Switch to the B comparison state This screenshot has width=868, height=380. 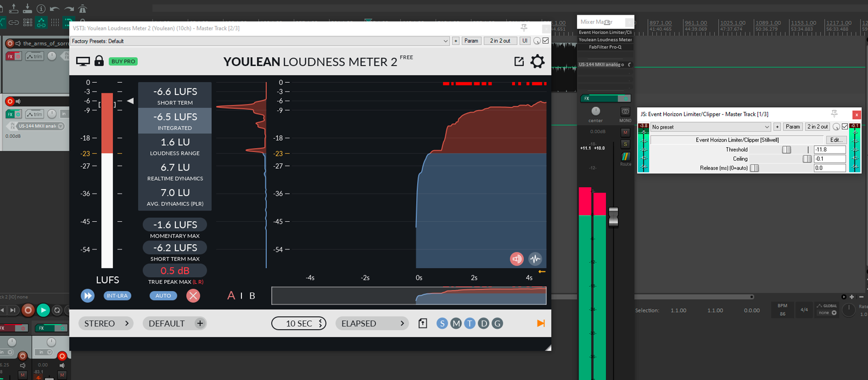click(x=252, y=296)
